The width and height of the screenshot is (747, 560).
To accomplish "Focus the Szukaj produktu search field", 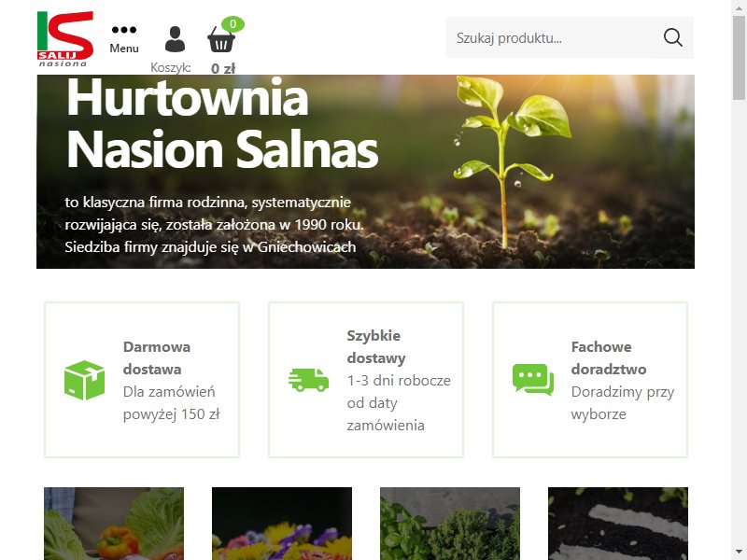I will 570,38.
